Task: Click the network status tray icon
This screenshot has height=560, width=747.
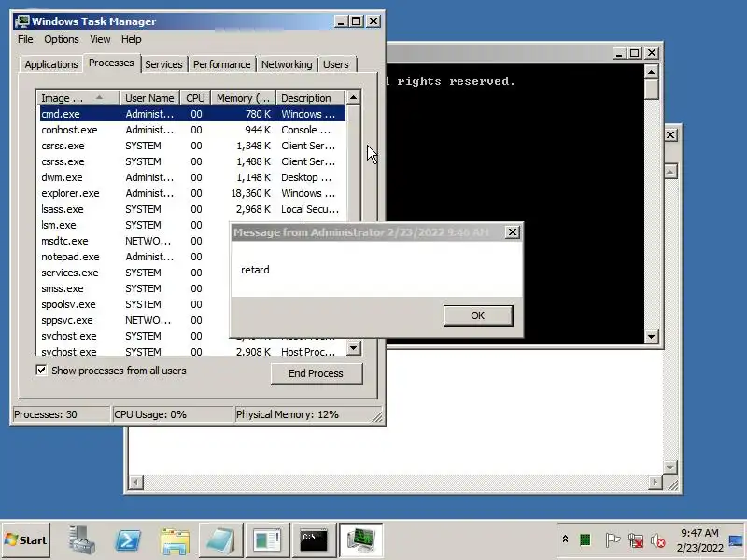Action: click(x=636, y=540)
